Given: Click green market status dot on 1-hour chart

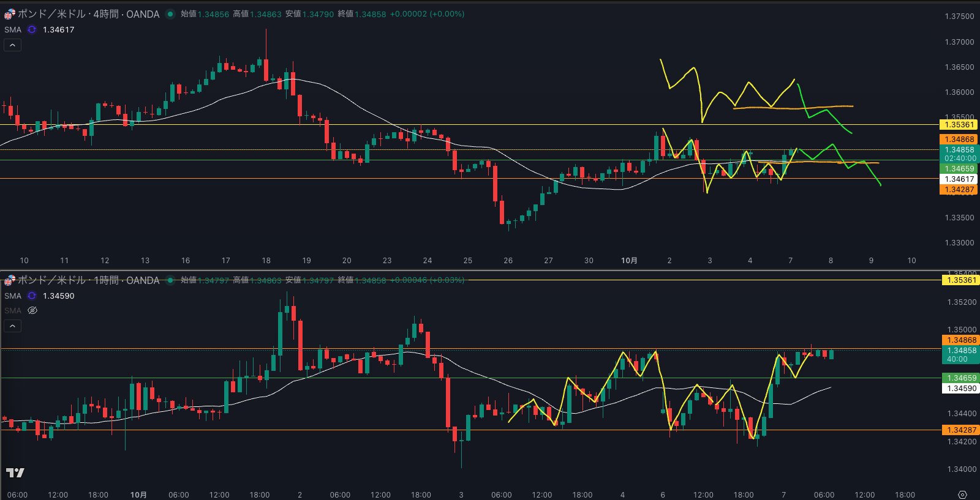Looking at the screenshot, I should tap(170, 280).
